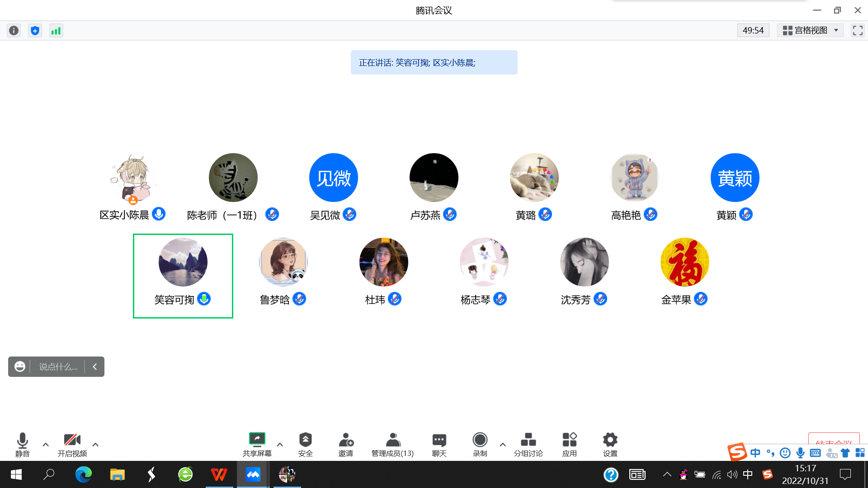Expand audio options next to 静音
The image size is (868, 488).
[46, 445]
